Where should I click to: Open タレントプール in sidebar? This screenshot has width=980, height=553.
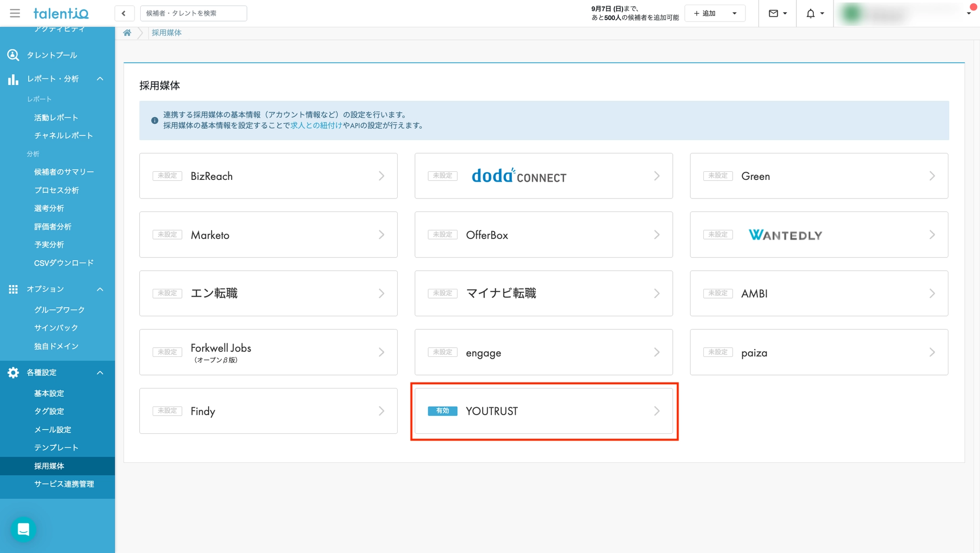tap(52, 55)
